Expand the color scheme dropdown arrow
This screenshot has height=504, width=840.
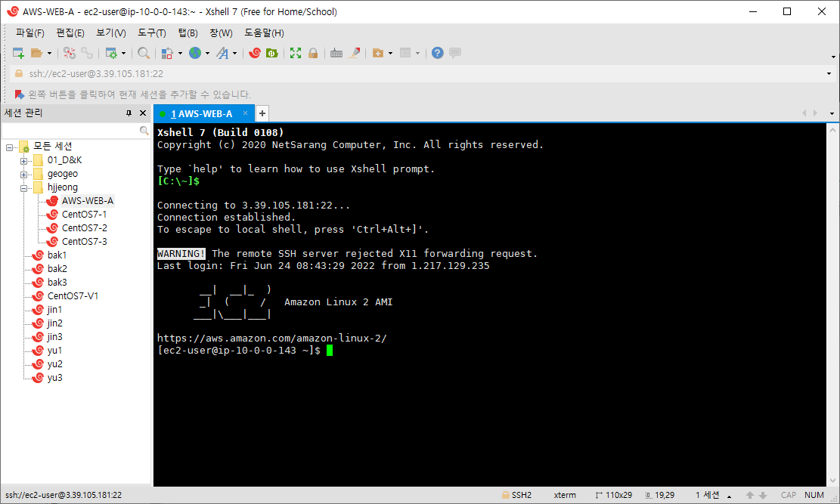click(180, 53)
